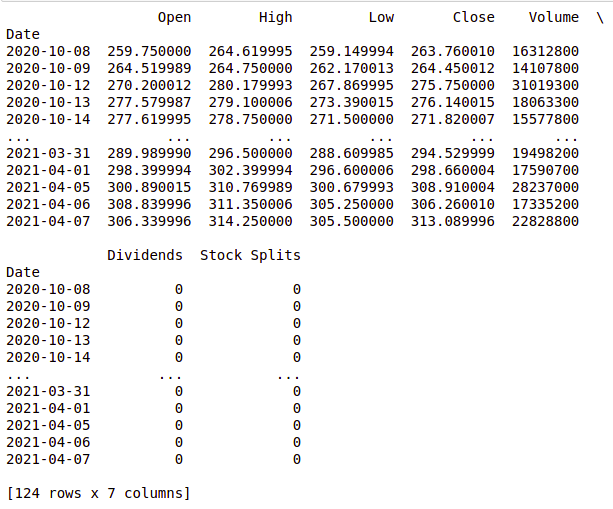Click Close value 306.260010

click(x=453, y=204)
